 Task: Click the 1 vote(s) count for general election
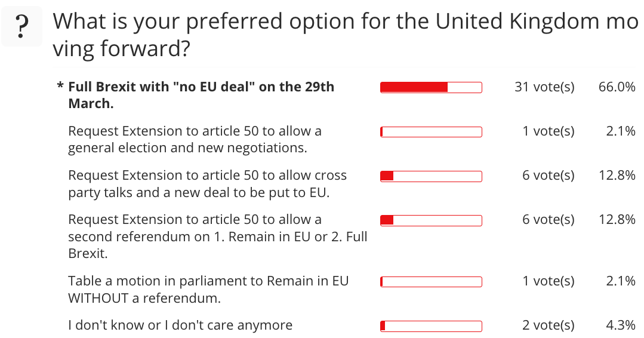(x=549, y=131)
